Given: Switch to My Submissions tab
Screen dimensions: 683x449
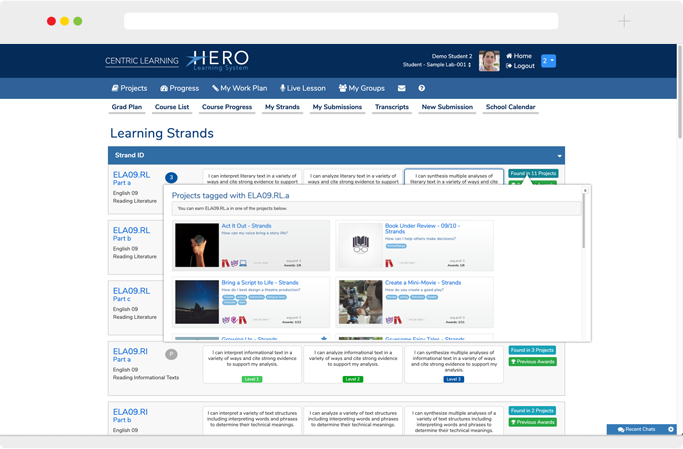Looking at the screenshot, I should click(337, 107).
